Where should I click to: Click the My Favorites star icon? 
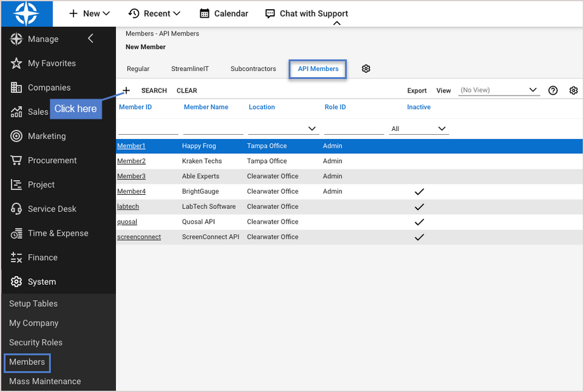tap(17, 63)
